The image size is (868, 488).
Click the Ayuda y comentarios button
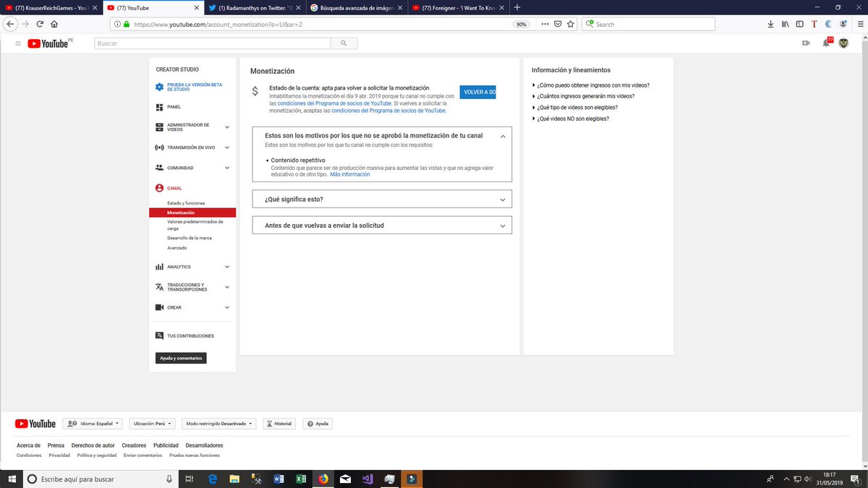[181, 358]
